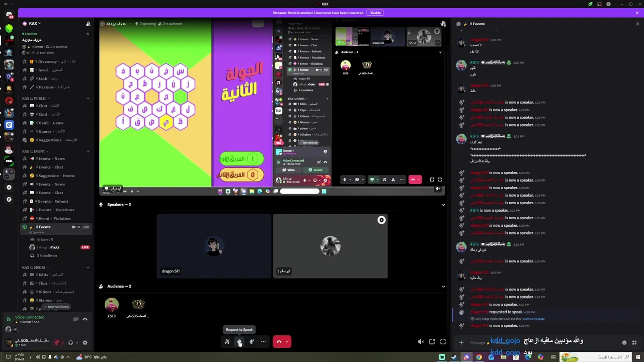Collapse the Audience — 2 section chevron below speakers
This screenshot has height=362, width=644.
click(x=443, y=286)
